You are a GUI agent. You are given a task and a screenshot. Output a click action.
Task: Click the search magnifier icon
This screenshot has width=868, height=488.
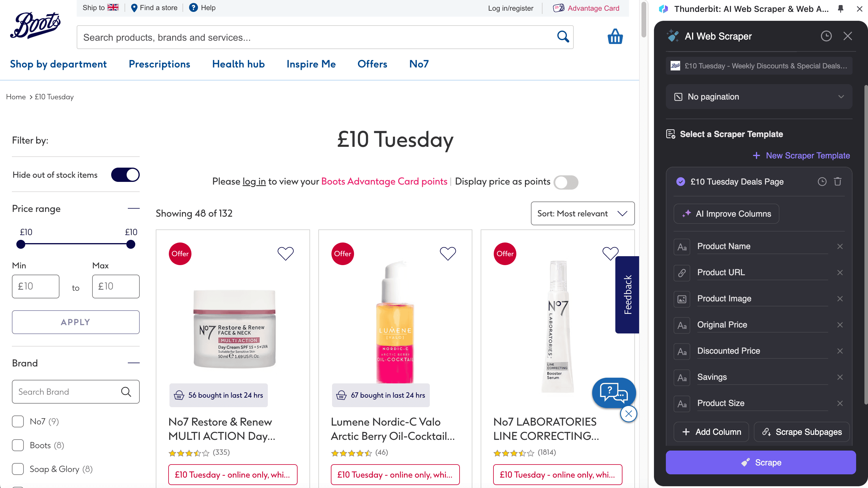(x=563, y=37)
